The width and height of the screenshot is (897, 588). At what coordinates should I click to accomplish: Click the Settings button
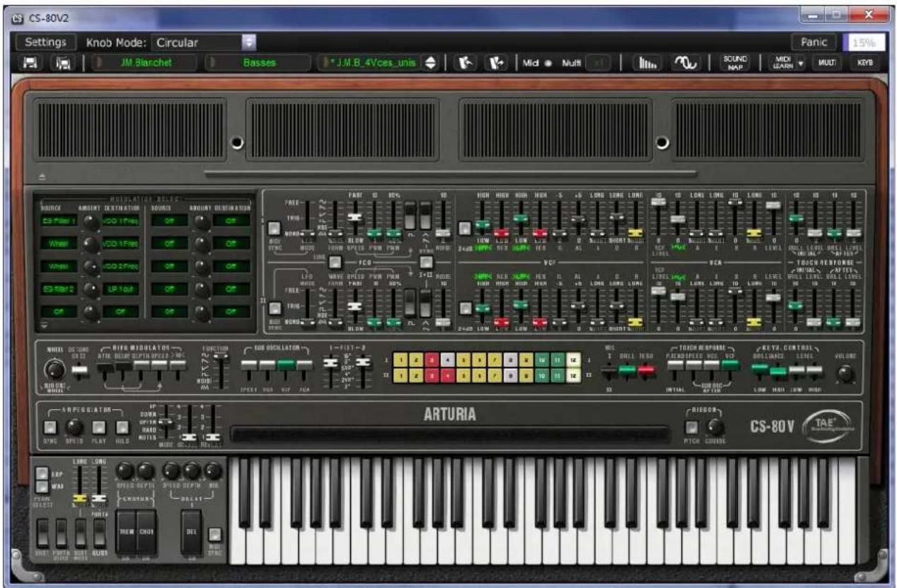(x=45, y=42)
